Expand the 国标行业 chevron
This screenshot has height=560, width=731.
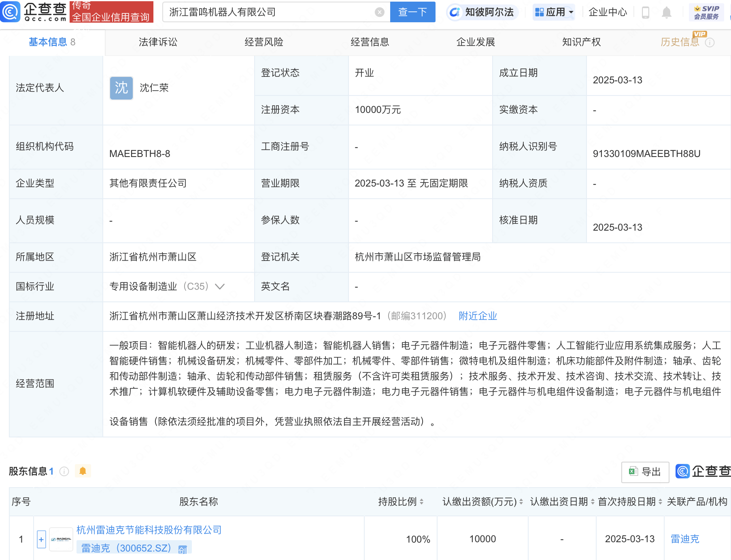coord(220,286)
